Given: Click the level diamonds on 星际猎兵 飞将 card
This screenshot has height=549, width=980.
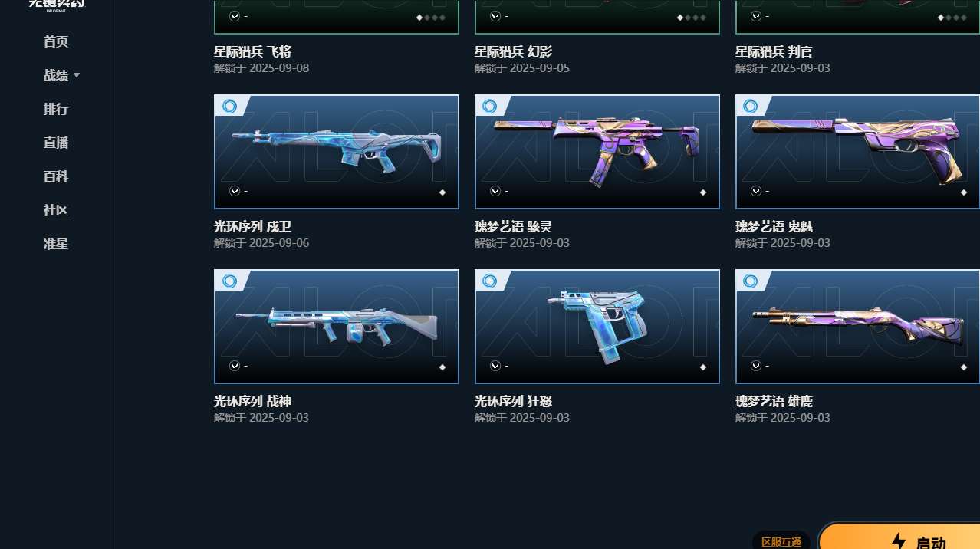Looking at the screenshot, I should point(430,17).
